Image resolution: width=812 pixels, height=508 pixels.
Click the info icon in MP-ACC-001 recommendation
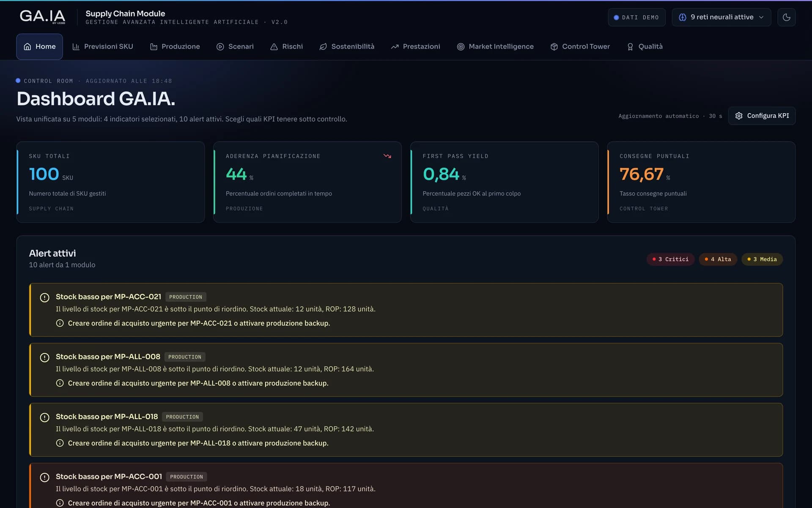pyautogui.click(x=60, y=503)
